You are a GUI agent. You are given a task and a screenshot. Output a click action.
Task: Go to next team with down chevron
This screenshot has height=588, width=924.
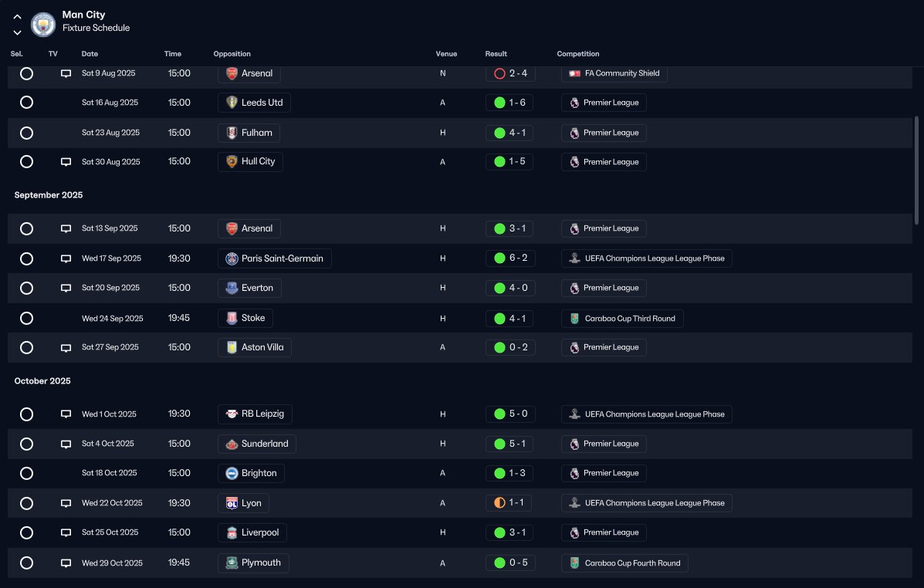pos(17,32)
